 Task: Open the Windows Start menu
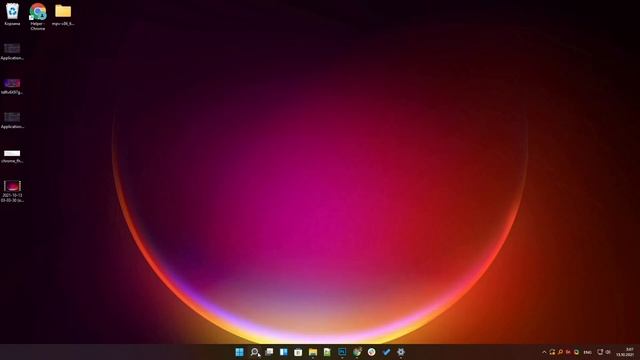point(240,352)
